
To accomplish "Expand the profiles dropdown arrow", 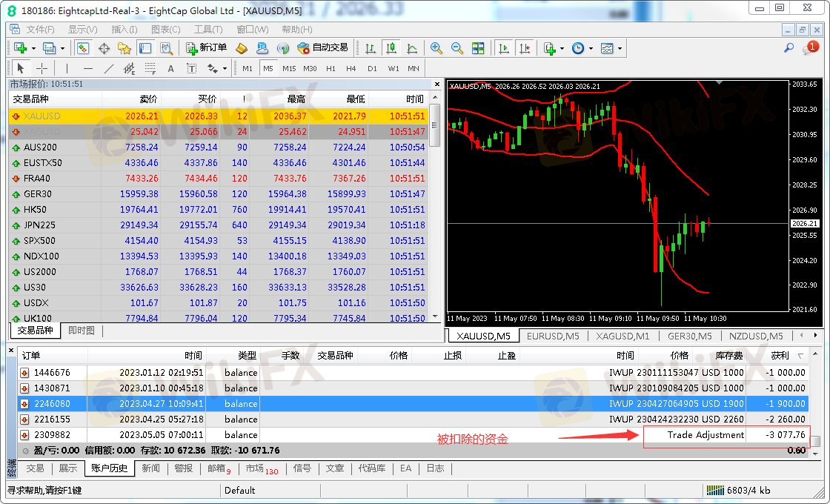I will click(x=62, y=49).
